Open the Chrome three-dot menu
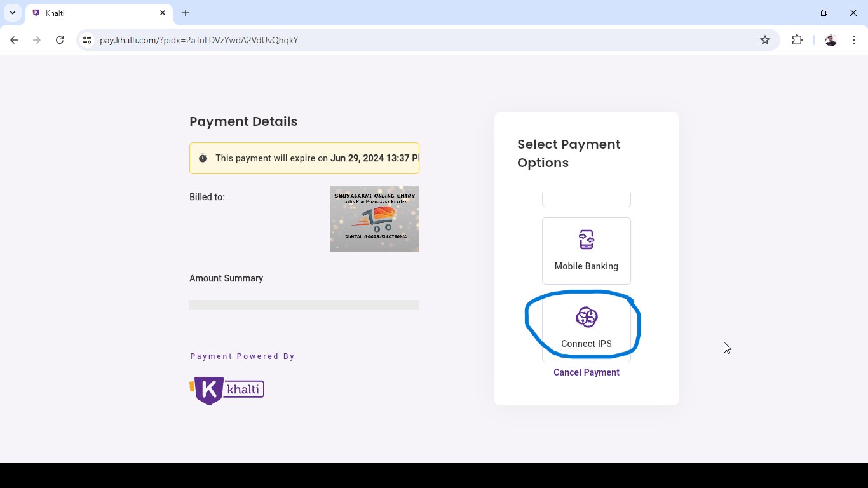The width and height of the screenshot is (868, 488). pyautogui.click(x=854, y=40)
